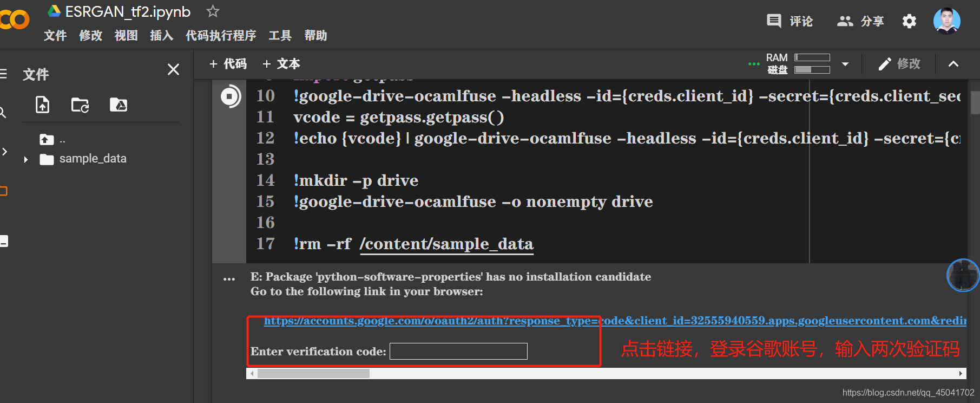Open the 视图 menu
Viewport: 980px width, 403px height.
[x=126, y=36]
